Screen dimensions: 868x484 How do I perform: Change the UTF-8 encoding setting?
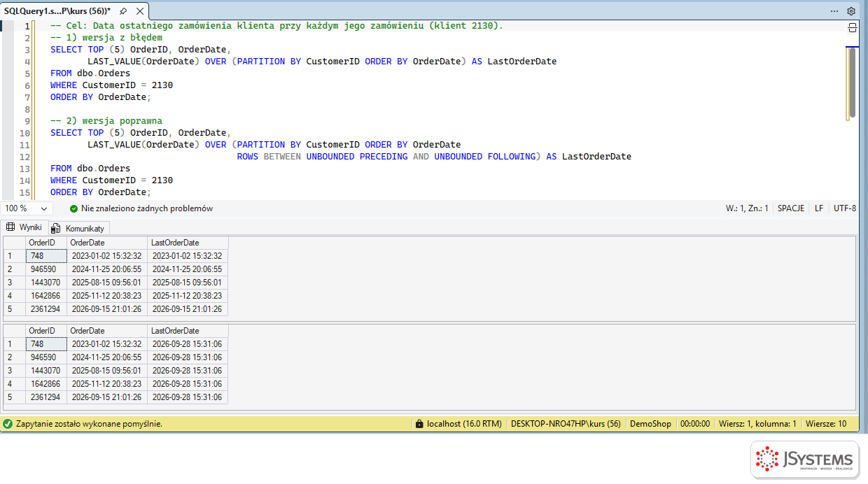[x=845, y=208]
